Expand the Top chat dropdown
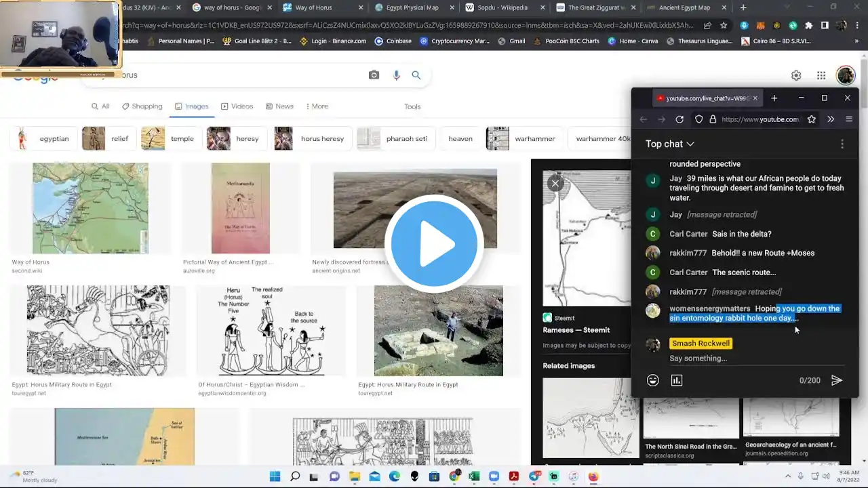868x488 pixels. [x=670, y=144]
